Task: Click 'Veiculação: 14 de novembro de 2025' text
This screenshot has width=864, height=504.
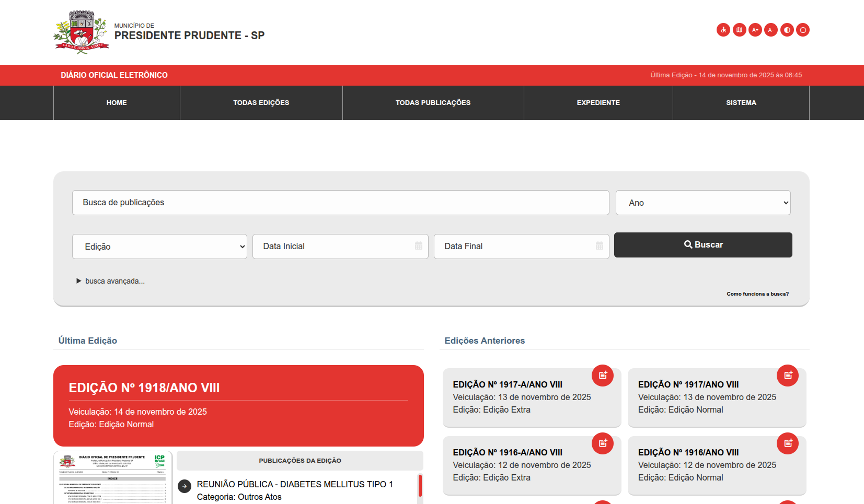Action: pos(137,412)
